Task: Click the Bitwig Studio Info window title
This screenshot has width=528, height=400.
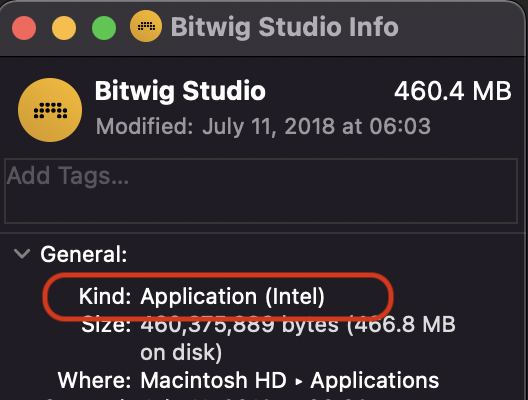Action: click(x=285, y=27)
